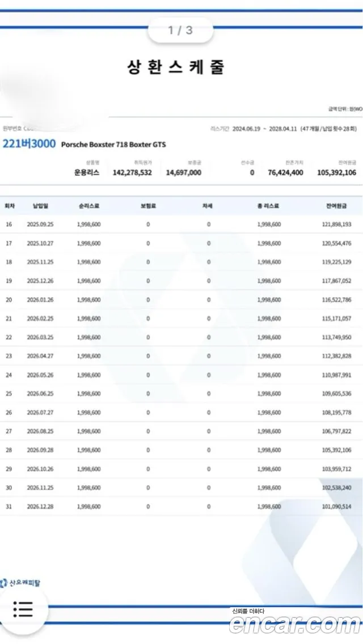Click the encar.com watermark logo
Screen dimensions: 363x644
(295, 625)
